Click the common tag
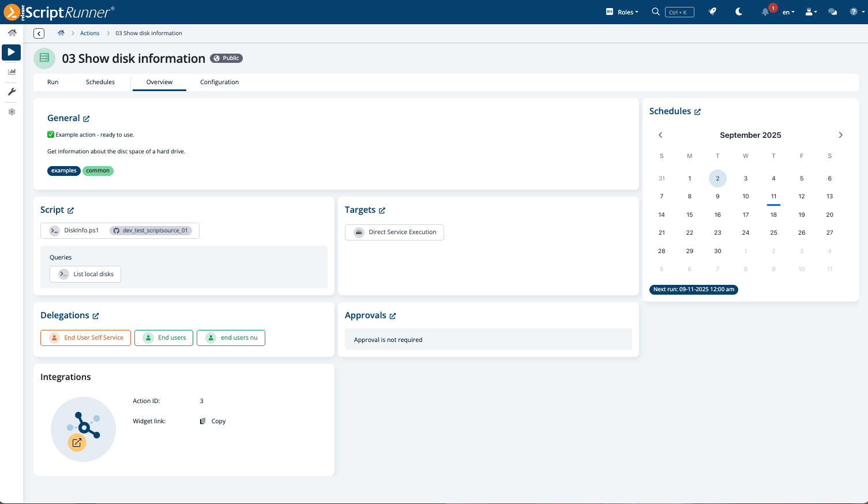Image resolution: width=868 pixels, height=504 pixels. (x=98, y=171)
